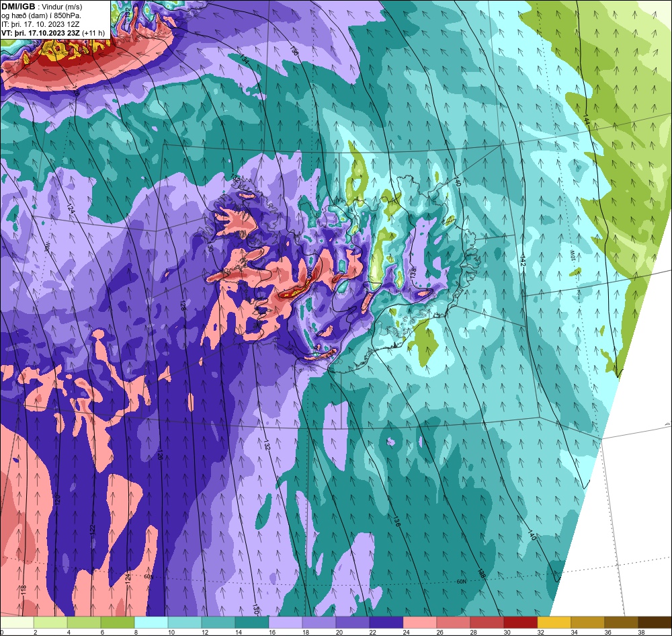Click the light green 2–4 m/s legend swatch

tap(50, 623)
